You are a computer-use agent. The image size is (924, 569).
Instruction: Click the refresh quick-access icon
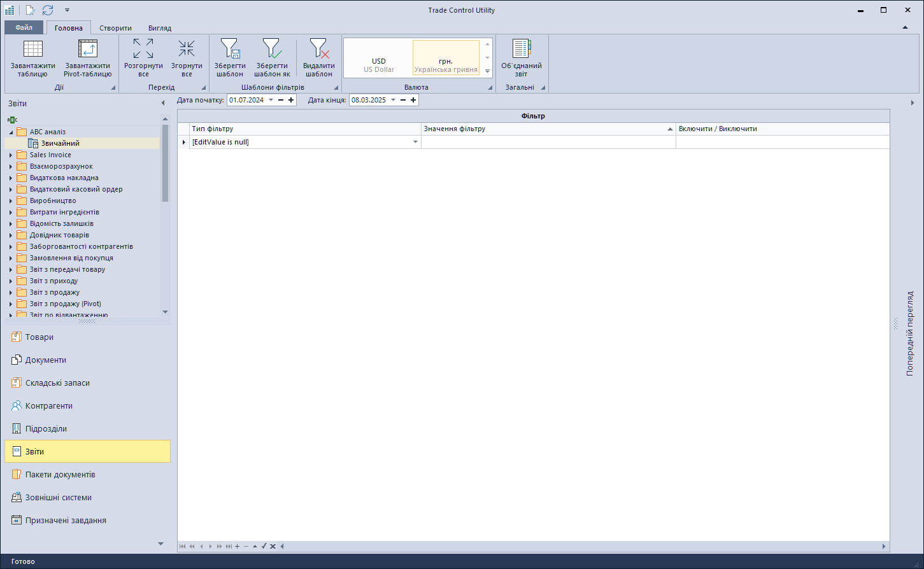click(48, 10)
